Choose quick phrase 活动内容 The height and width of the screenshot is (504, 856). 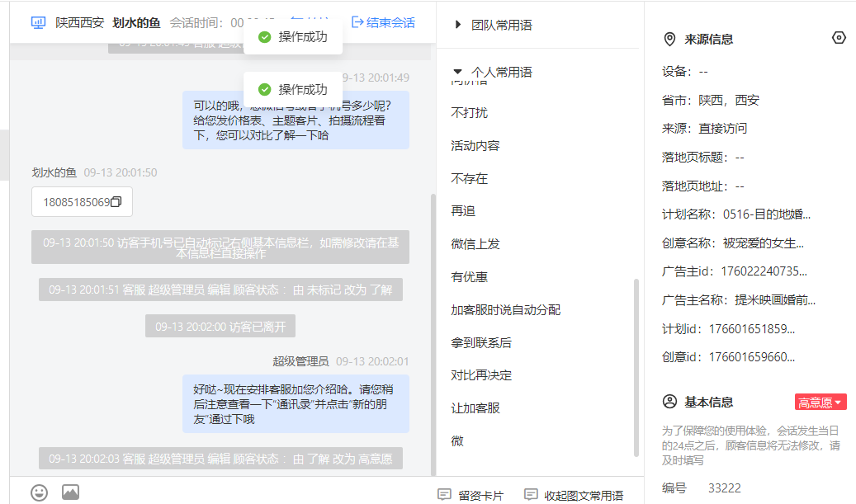(x=475, y=146)
